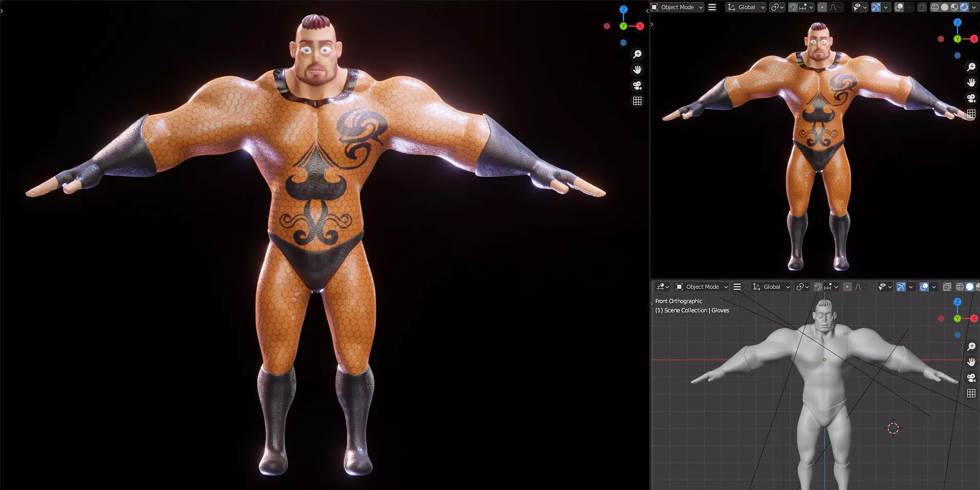The height and width of the screenshot is (490, 980).
Task: Open pivot point dropdown in top-right viewport
Action: (x=777, y=7)
